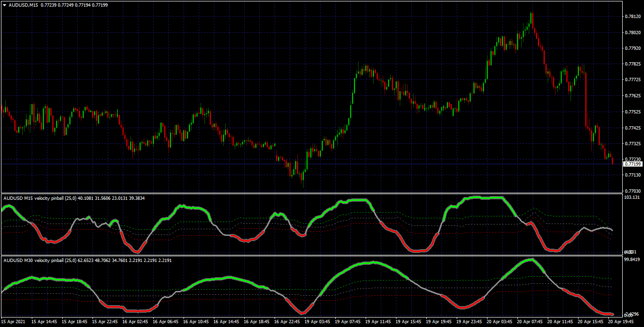The image size is (644, 327).
Task: Click the AUDUSD,M15 chart title text
Action: coord(23,5)
